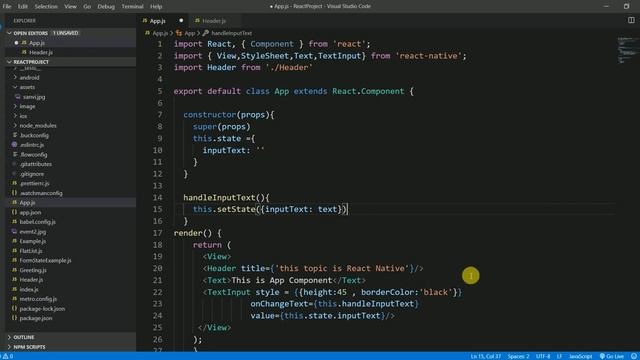Start Go Live server
Viewport: 640px width, 360px height.
[611, 356]
